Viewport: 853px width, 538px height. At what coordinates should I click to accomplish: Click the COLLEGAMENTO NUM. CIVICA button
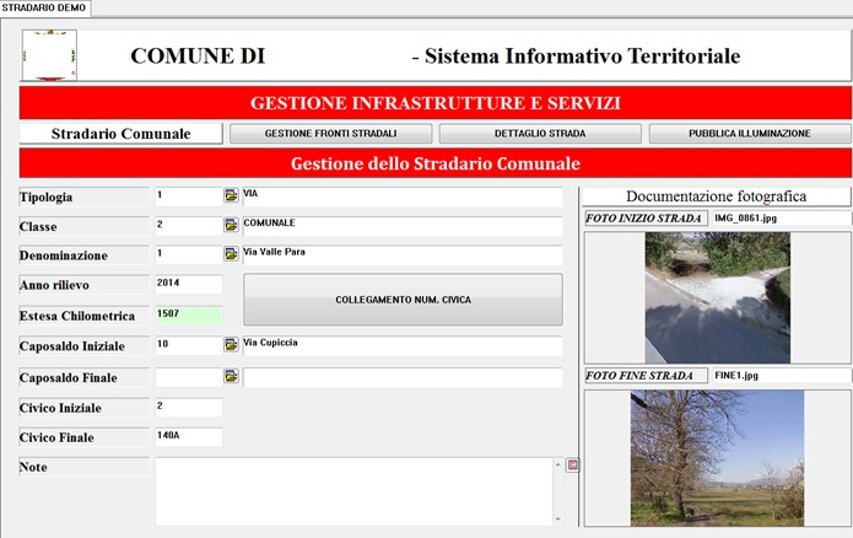click(403, 299)
